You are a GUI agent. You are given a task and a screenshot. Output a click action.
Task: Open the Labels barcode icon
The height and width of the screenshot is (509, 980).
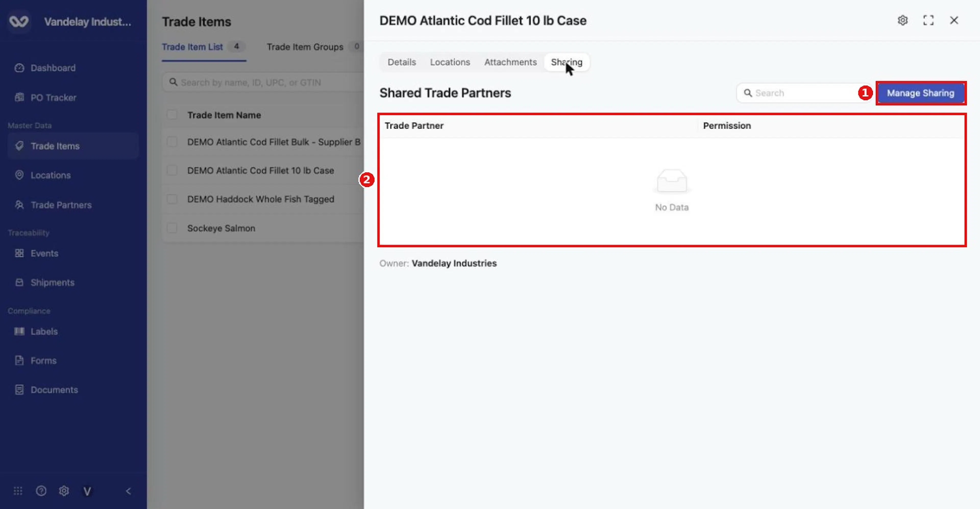coord(19,332)
